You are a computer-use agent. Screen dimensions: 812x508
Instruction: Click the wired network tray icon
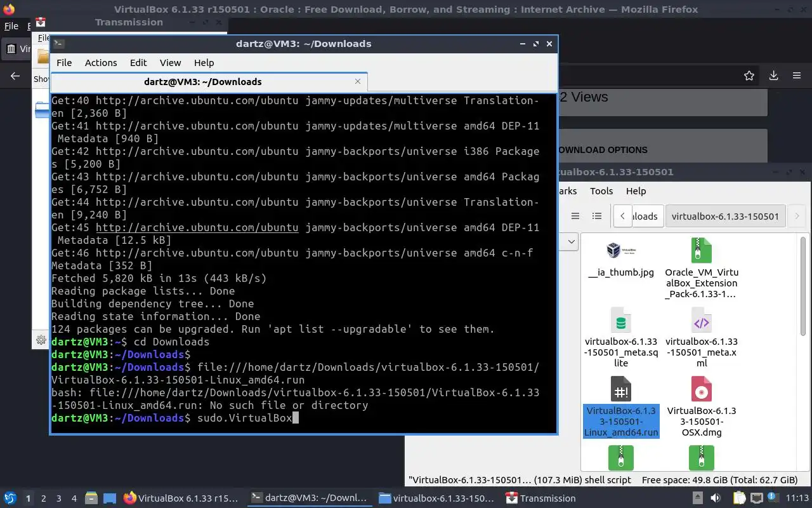(756, 498)
